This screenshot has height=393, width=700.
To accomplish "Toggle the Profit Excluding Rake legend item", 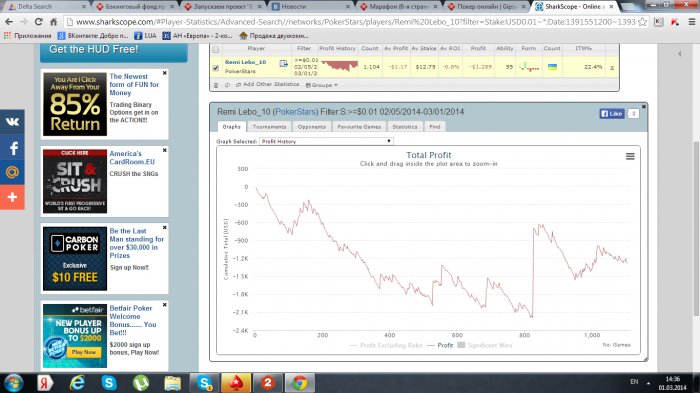I will 386,345.
